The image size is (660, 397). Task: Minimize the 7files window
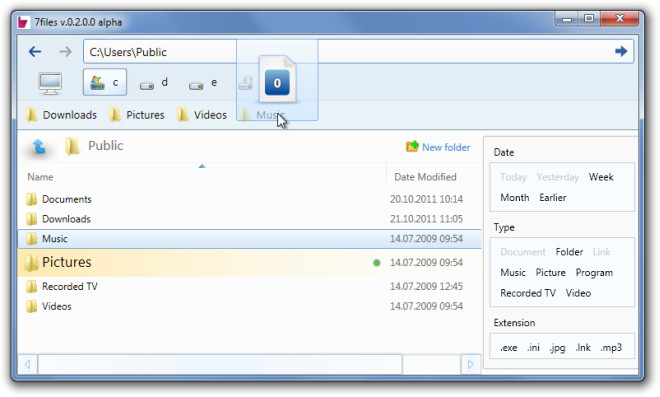[567, 19]
